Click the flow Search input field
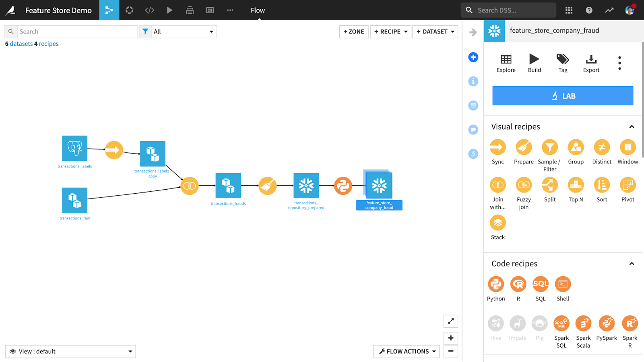Viewport: 644px width, 362px height. coord(77,32)
